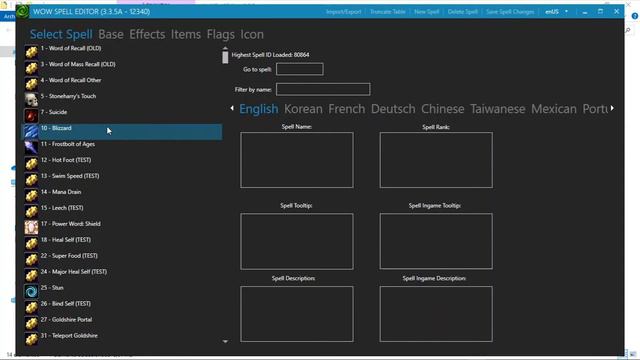Click the Suicide spell icon
This screenshot has height=360, width=640.
31,116
